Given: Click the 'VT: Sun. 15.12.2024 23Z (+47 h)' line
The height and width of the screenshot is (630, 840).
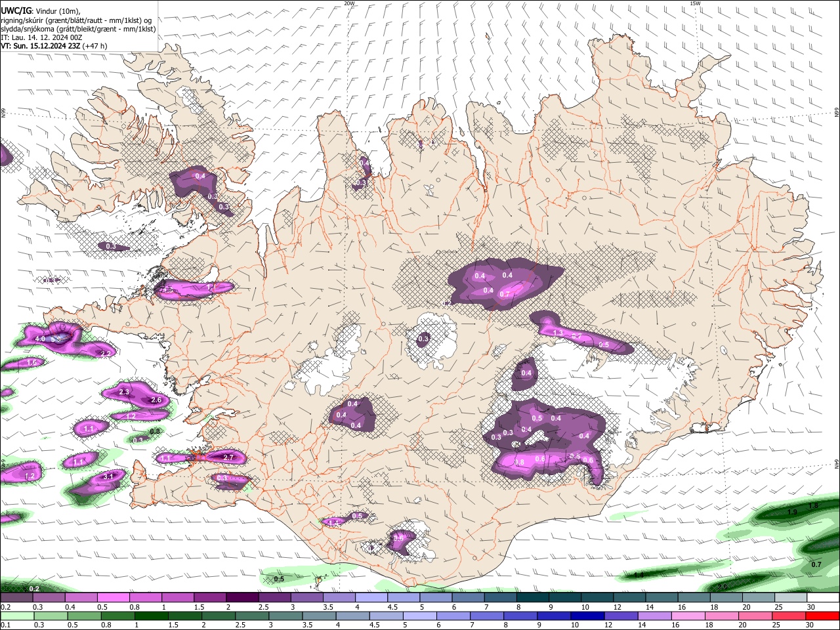Looking at the screenshot, I should click(x=54, y=46).
